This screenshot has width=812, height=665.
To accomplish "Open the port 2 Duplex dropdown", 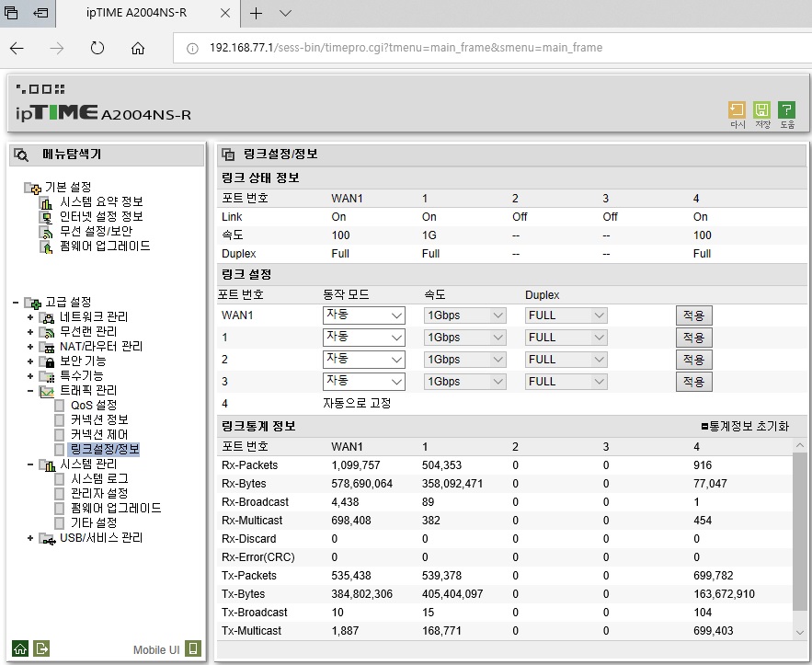I will pos(566,360).
